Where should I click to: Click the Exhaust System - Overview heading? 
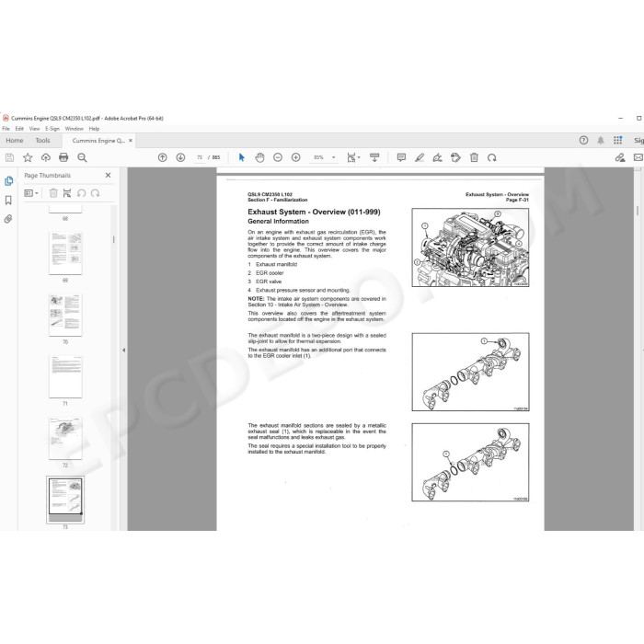(314, 212)
